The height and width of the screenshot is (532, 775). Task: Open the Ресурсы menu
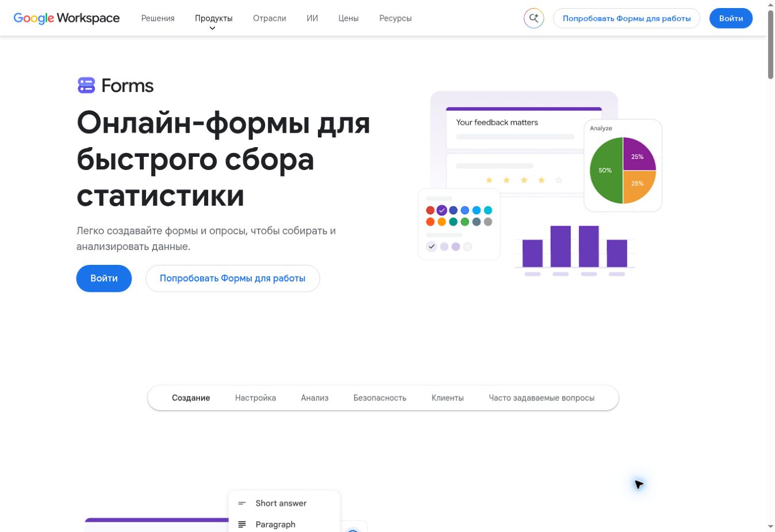[396, 18]
